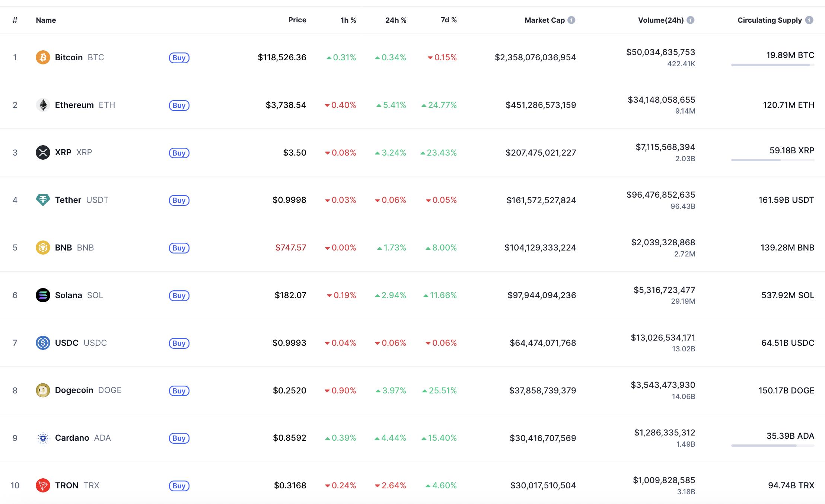Open the USDC coin name link
Screen dimensions: 825x504
pos(67,343)
